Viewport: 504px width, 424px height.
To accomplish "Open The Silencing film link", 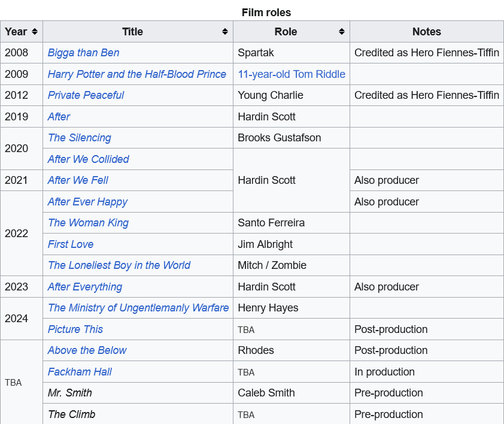I will coord(79,138).
